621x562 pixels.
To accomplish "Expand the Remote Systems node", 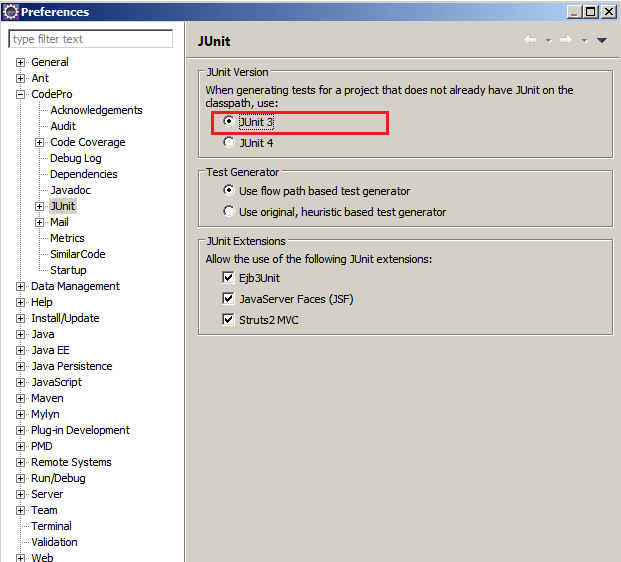I will pyautogui.click(x=20, y=463).
